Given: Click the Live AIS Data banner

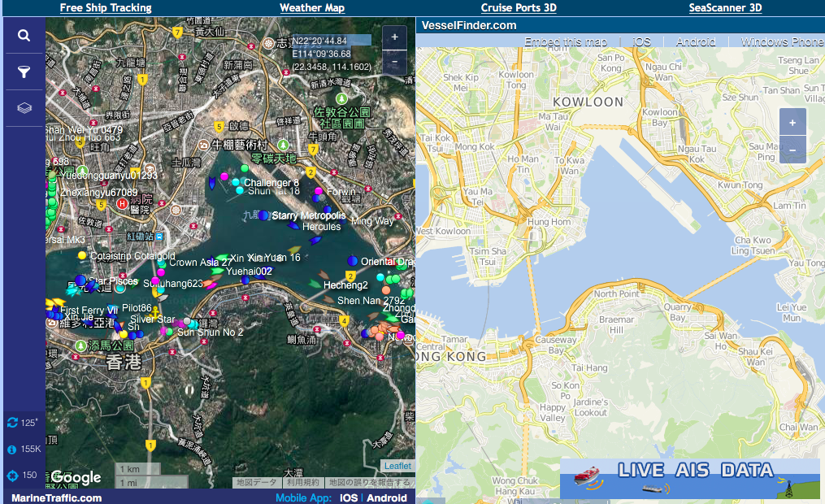Looking at the screenshot, I should point(690,478).
